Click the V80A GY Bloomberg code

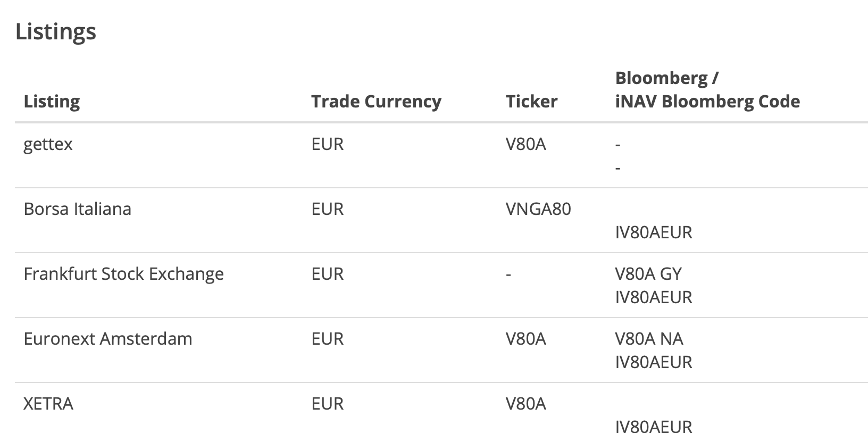648,273
